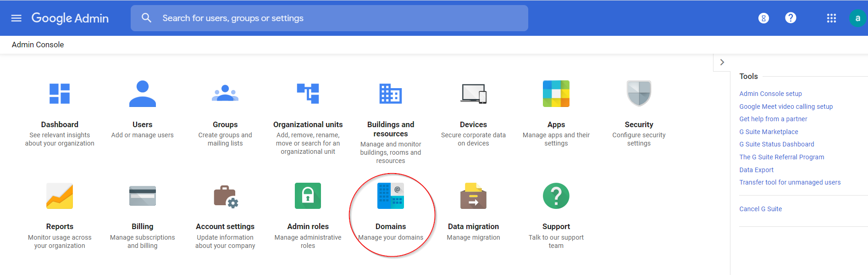868x275 pixels.
Task: Open the Apps colorful icon
Action: click(556, 94)
